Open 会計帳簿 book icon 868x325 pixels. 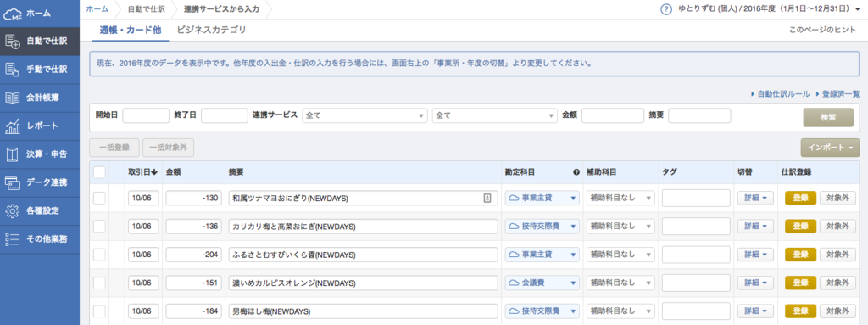pos(12,98)
